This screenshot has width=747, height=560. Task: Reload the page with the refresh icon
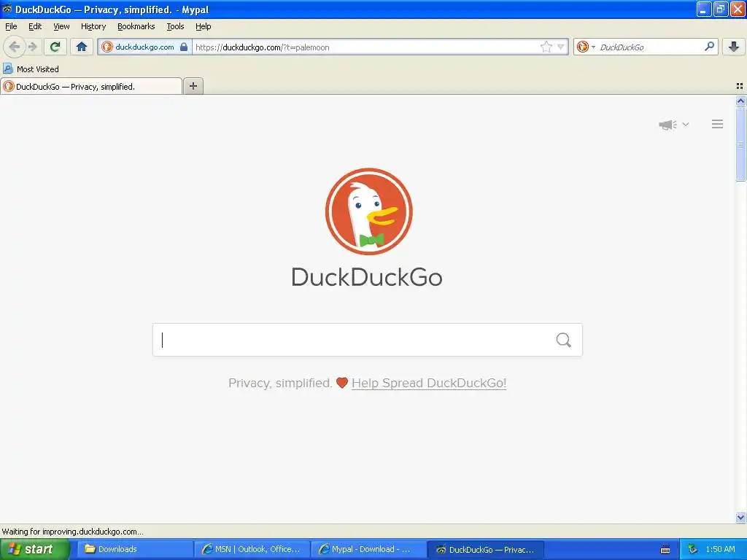55,47
